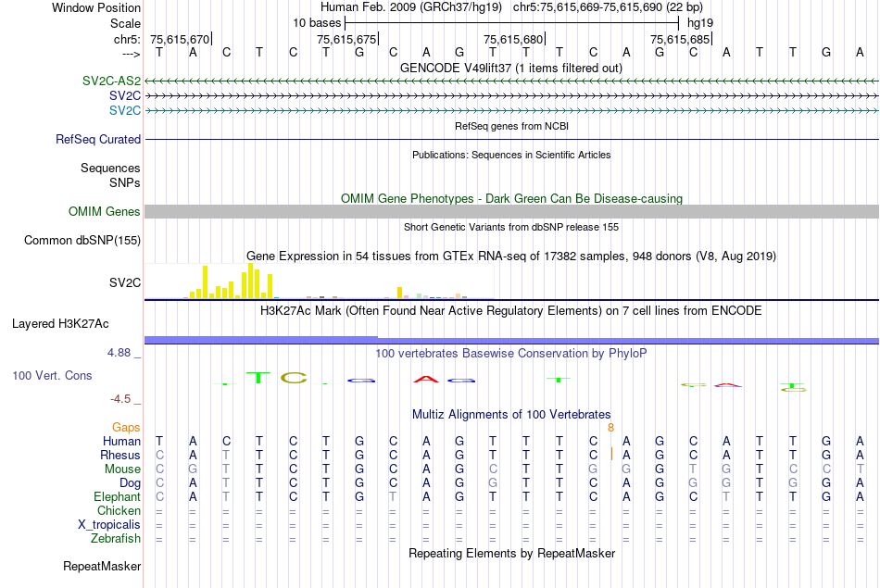Click position marker 75,615,685
Screen dimensions: 880x588
point(680,39)
